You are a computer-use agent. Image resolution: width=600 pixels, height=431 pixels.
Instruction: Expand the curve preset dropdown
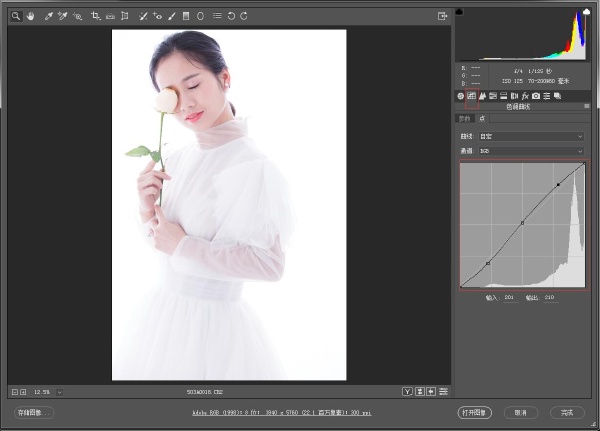point(532,136)
